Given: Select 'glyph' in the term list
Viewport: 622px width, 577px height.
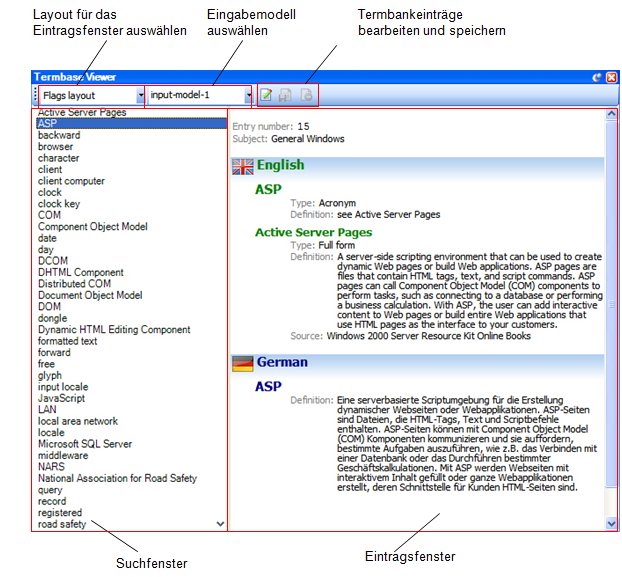Looking at the screenshot, I should pos(50,376).
